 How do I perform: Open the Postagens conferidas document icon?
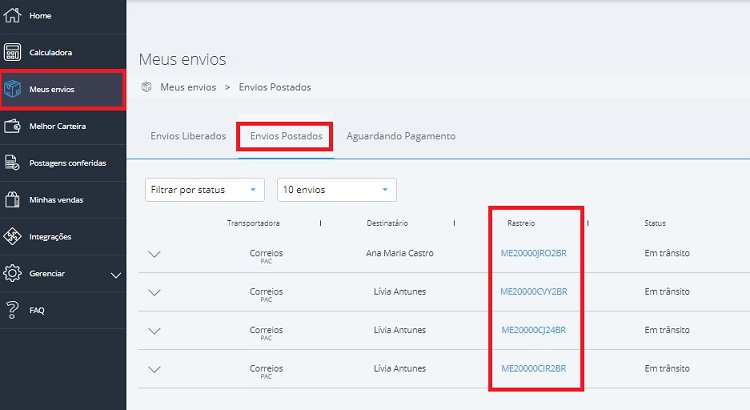[12, 163]
